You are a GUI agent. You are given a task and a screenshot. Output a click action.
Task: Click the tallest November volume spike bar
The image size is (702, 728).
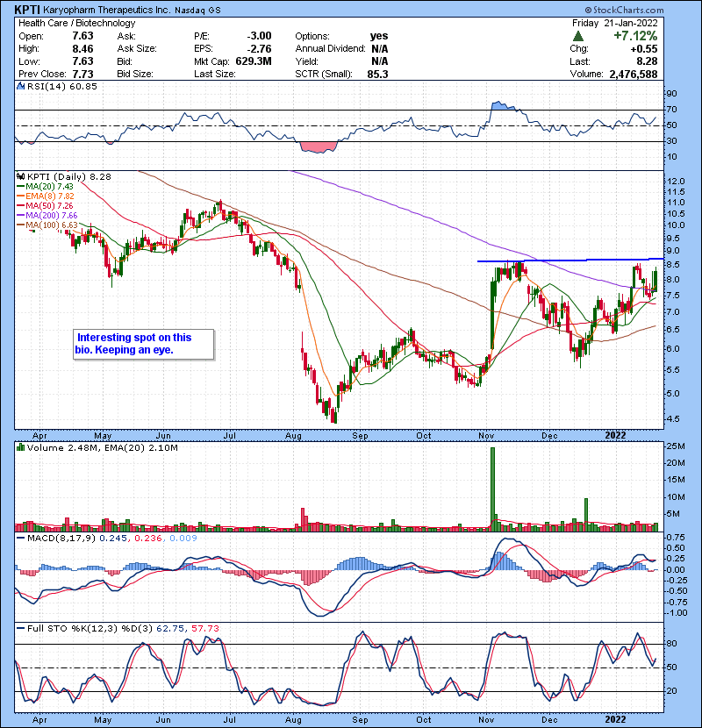click(492, 489)
